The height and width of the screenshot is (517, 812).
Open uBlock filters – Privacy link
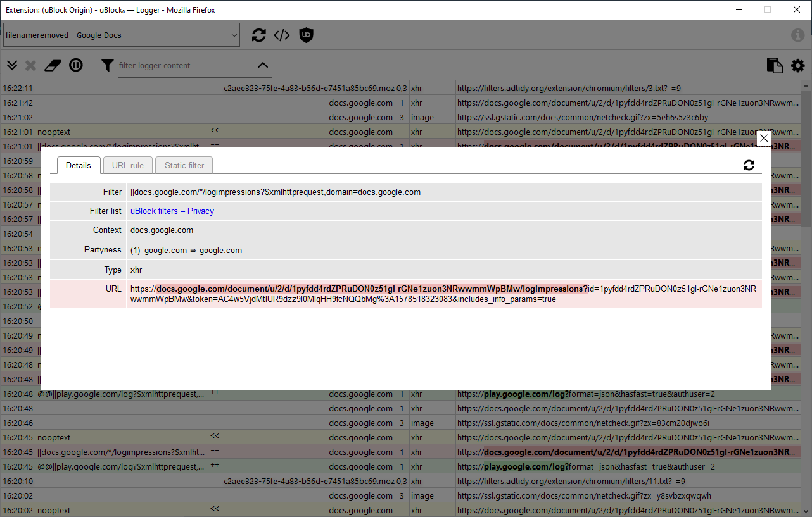tap(172, 211)
